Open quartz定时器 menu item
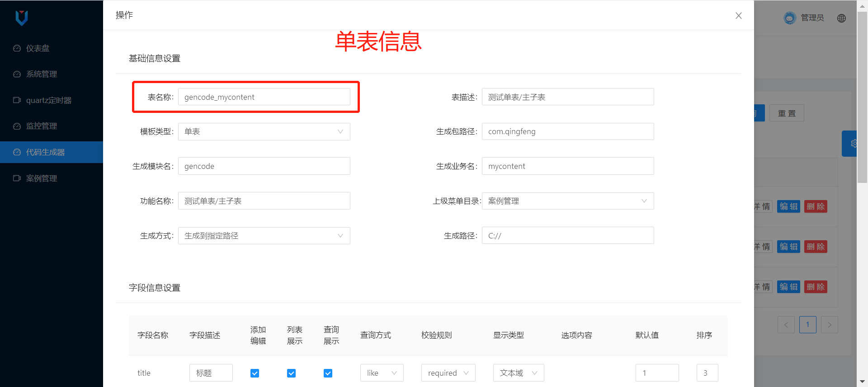 click(52, 100)
